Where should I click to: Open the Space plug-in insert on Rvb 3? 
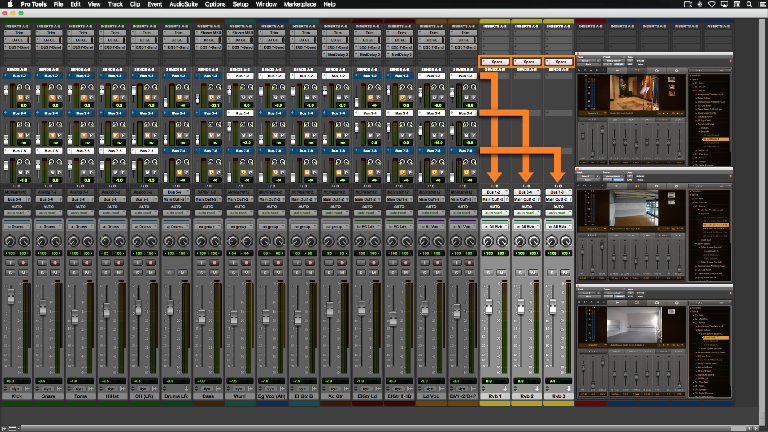pyautogui.click(x=559, y=62)
